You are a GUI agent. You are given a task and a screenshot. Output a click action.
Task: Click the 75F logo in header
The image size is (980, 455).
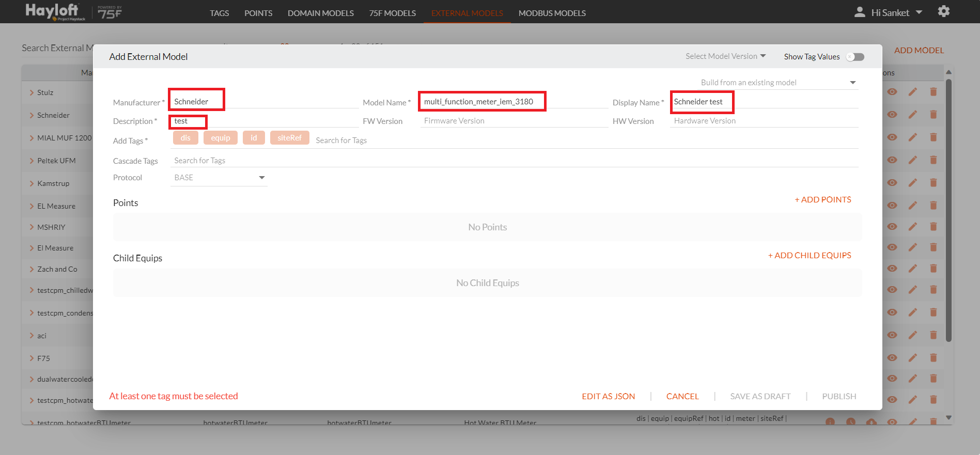coord(110,12)
